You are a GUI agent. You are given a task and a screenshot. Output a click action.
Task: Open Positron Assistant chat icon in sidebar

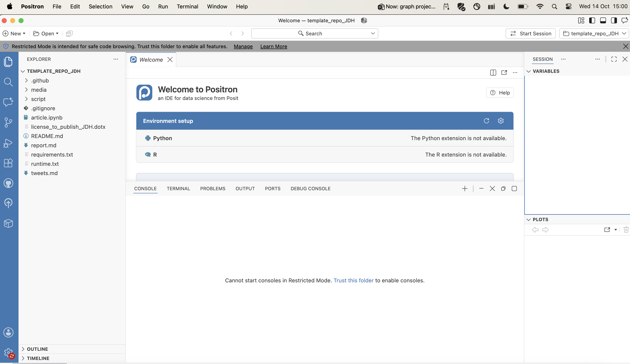tap(8, 102)
